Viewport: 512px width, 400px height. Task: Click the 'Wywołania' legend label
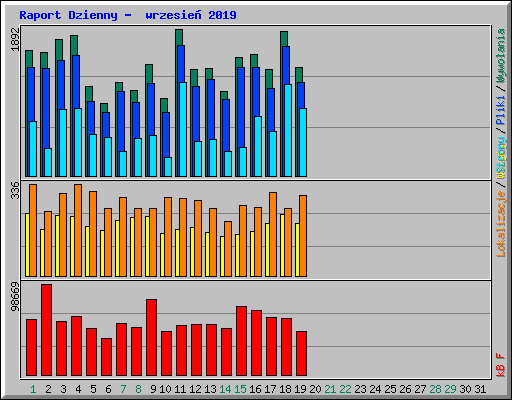[501, 56]
